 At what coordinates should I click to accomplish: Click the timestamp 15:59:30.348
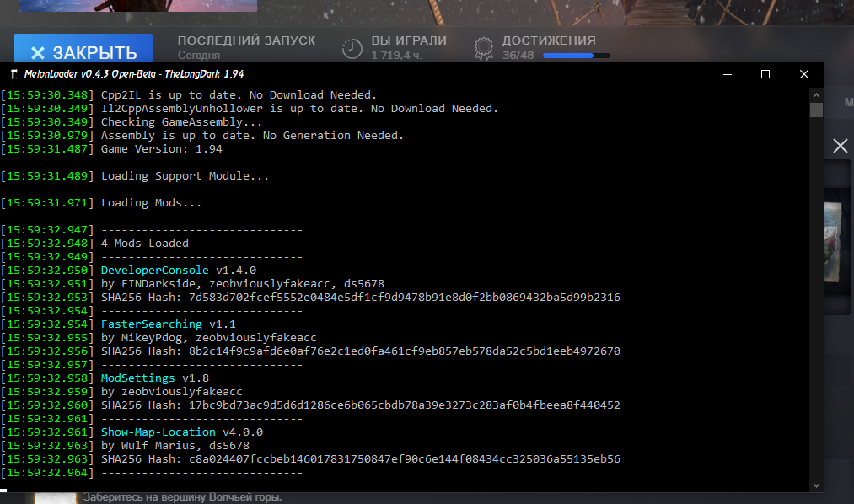(x=47, y=94)
